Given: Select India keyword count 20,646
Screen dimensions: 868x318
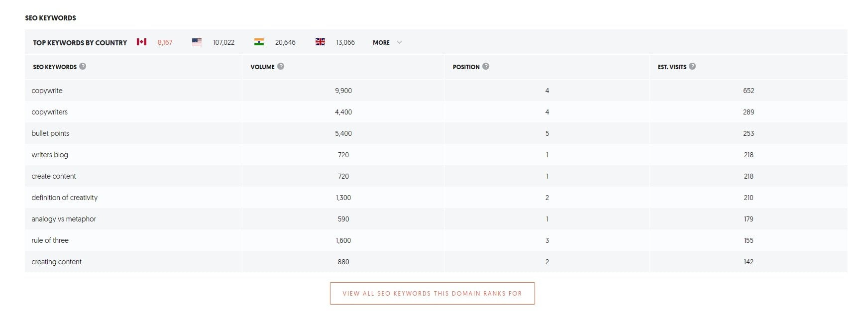Looking at the screenshot, I should pos(285,42).
